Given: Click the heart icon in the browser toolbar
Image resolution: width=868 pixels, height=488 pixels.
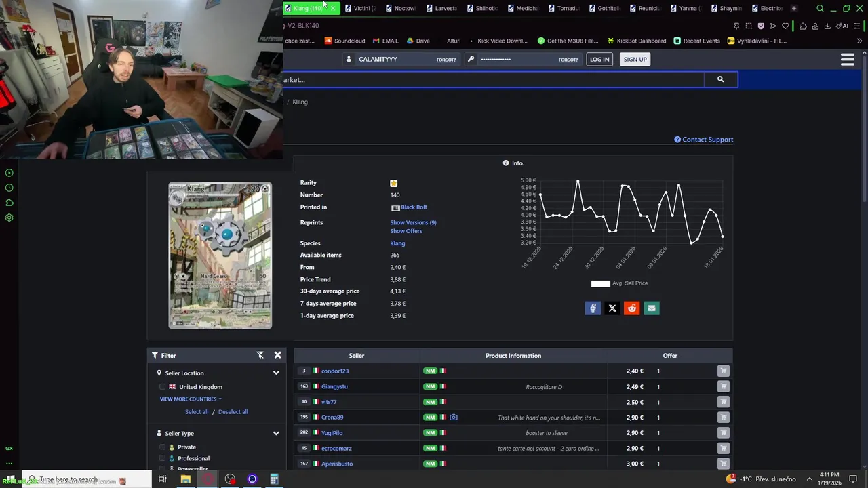Looking at the screenshot, I should pyautogui.click(x=785, y=26).
